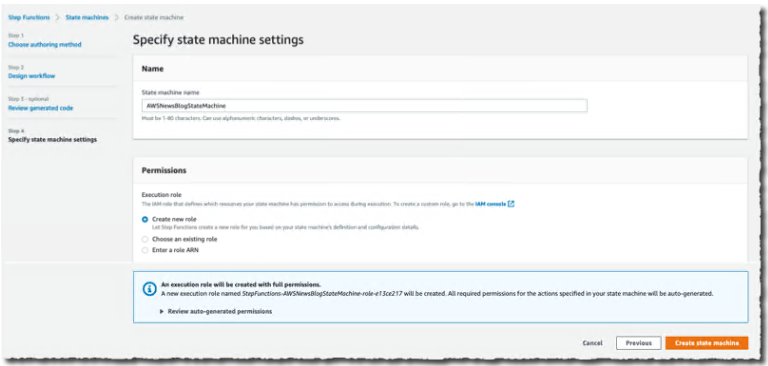The width and height of the screenshot is (768, 366).
Task: Click the Cancel button
Action: pos(593,343)
